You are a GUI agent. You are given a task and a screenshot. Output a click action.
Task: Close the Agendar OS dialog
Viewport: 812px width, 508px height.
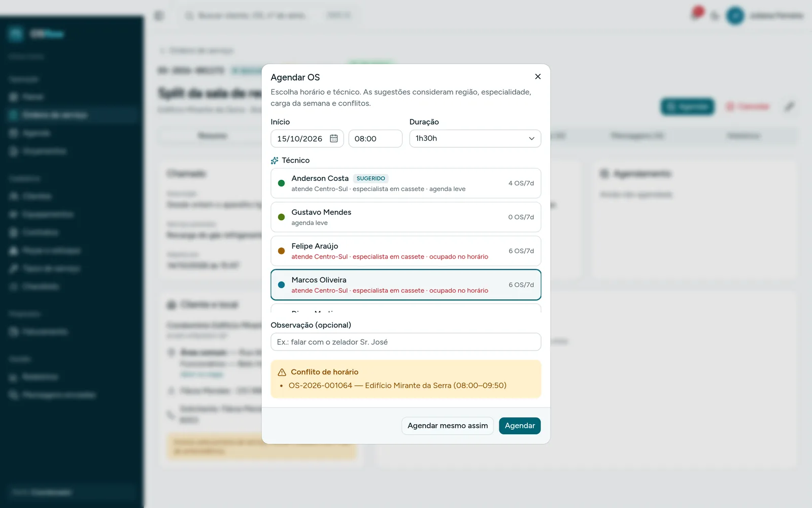click(x=538, y=77)
